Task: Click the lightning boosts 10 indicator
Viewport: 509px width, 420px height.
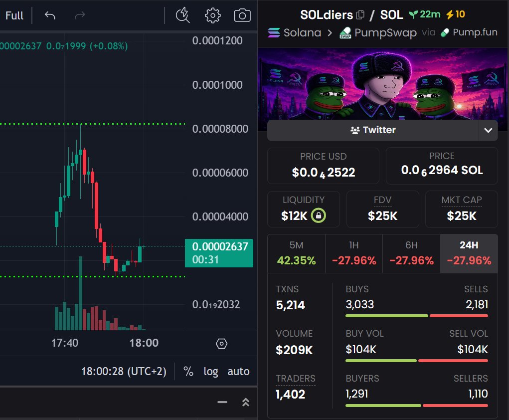Action: [456, 14]
